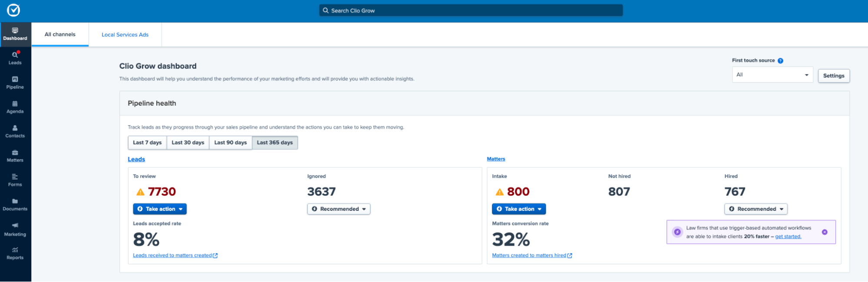This screenshot has height=282, width=868.
Task: Select the Last 365 days range
Action: tap(275, 143)
